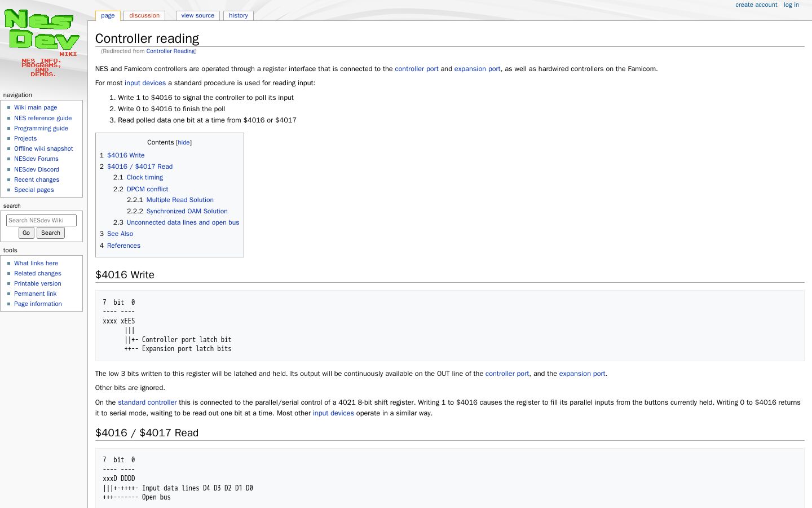This screenshot has width=812, height=508.
Task: Open Special pages
Action: point(34,190)
